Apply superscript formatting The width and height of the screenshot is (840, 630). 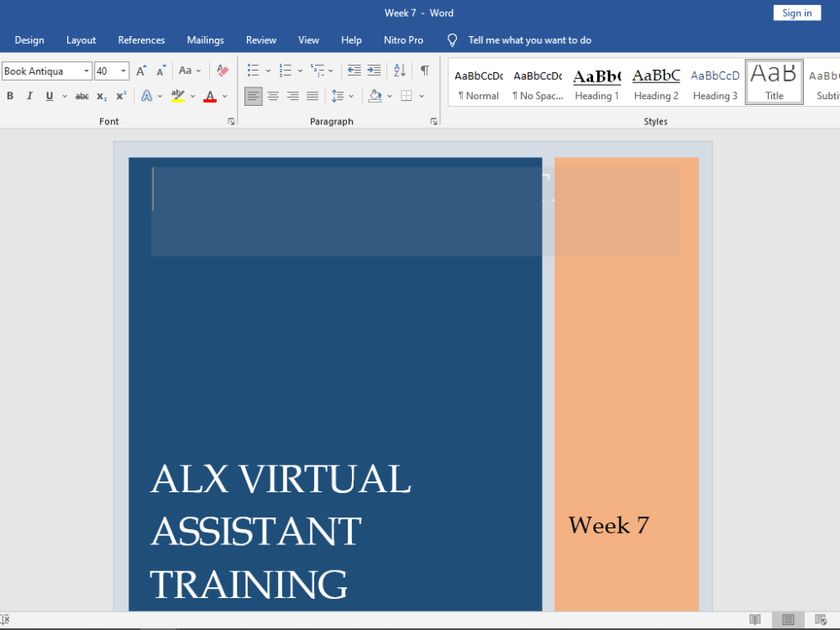(x=122, y=96)
